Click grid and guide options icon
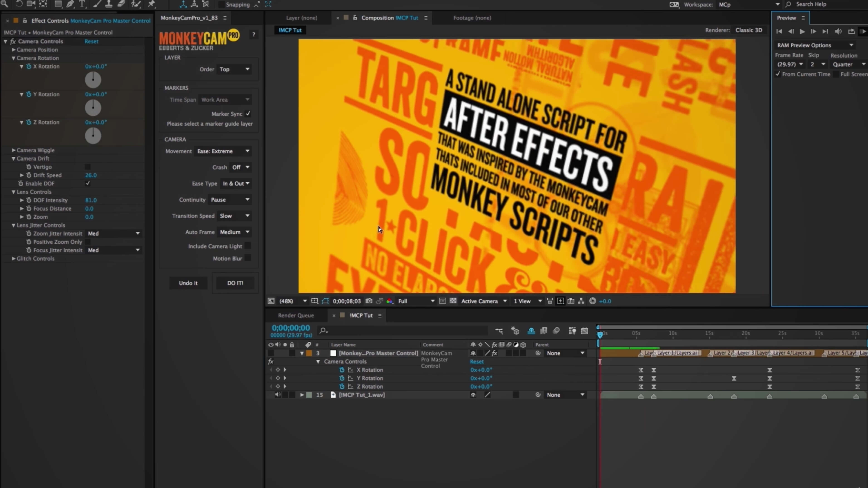The width and height of the screenshot is (868, 488). 314,301
